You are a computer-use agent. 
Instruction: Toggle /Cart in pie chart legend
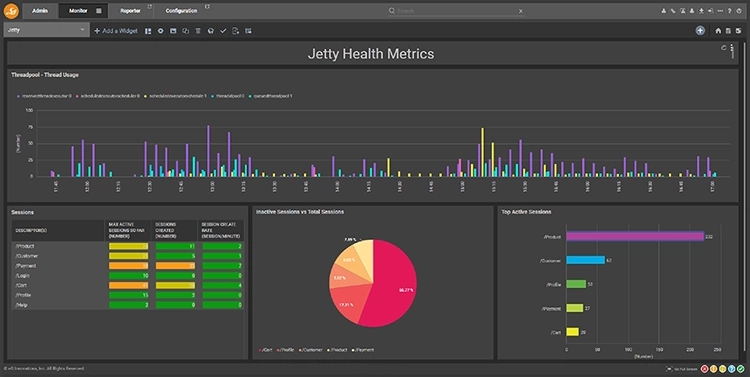265,350
